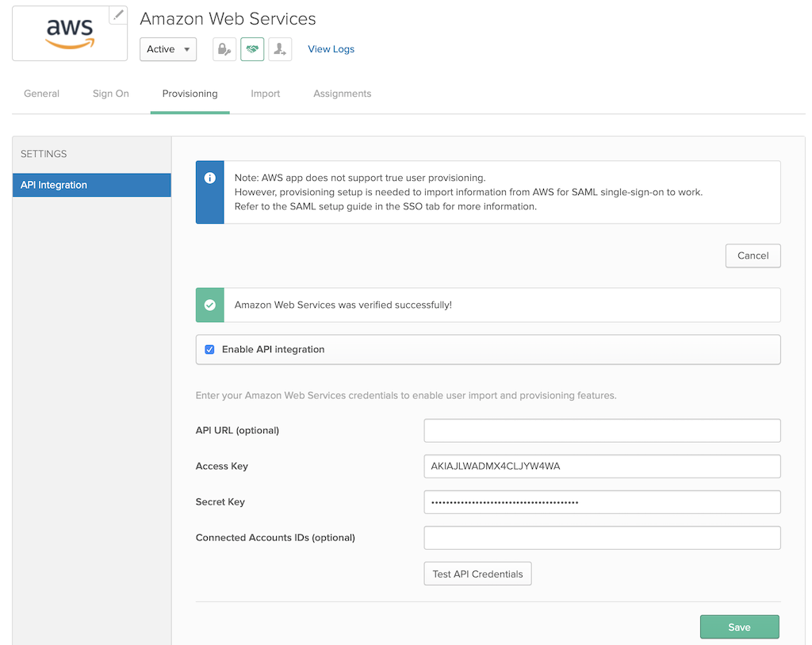Click the 'Secret Key' field label
The height and width of the screenshot is (645, 812).
(220, 502)
